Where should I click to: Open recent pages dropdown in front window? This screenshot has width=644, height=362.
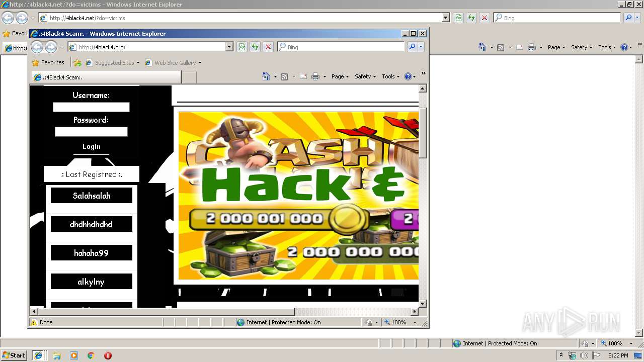62,47
